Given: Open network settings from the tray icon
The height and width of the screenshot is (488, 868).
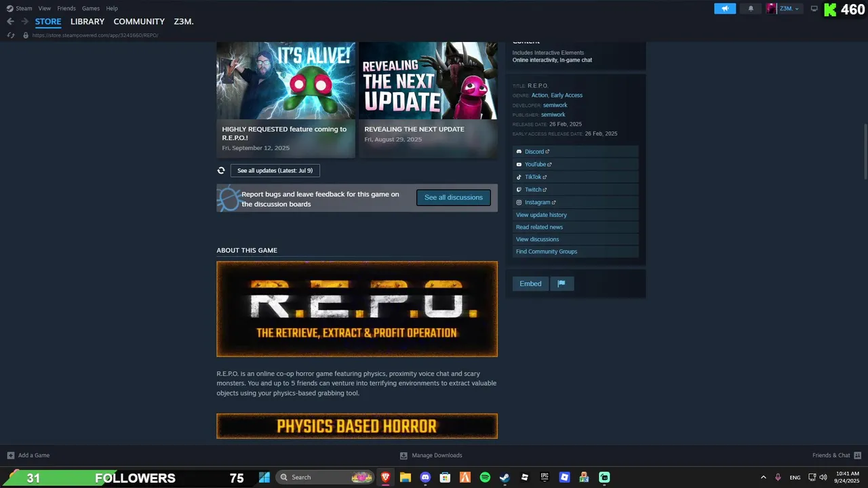Looking at the screenshot, I should point(812,477).
